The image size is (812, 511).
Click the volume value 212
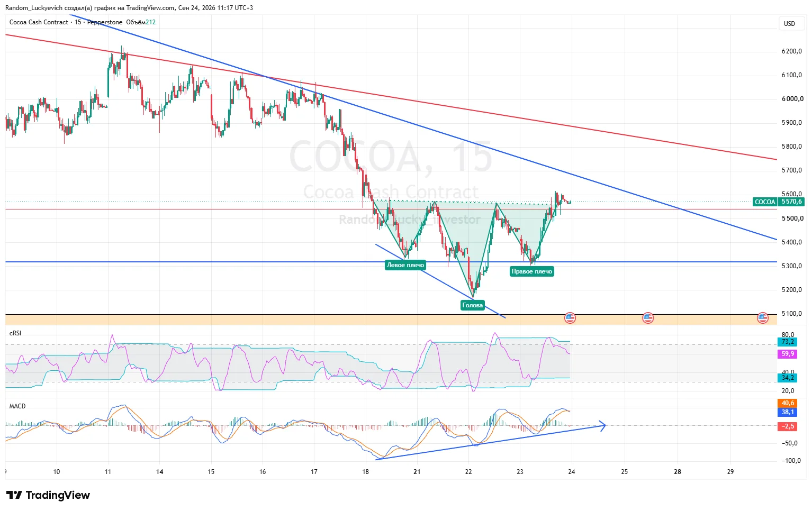[151, 22]
